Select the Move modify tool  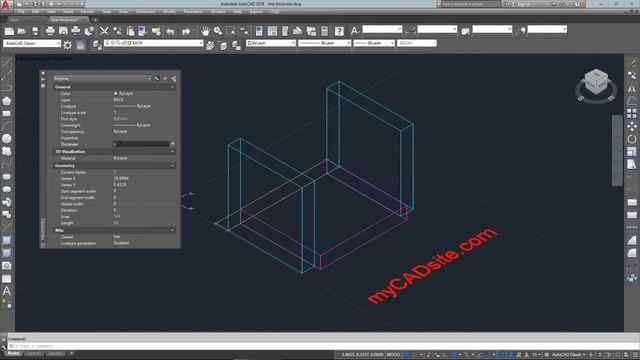(x=632, y=126)
